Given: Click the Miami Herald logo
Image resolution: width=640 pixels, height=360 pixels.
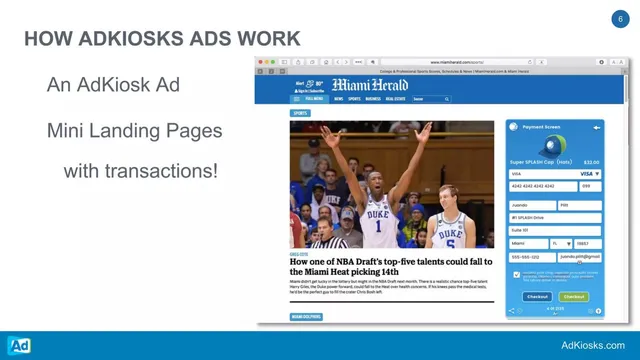Looking at the screenshot, I should [x=370, y=85].
